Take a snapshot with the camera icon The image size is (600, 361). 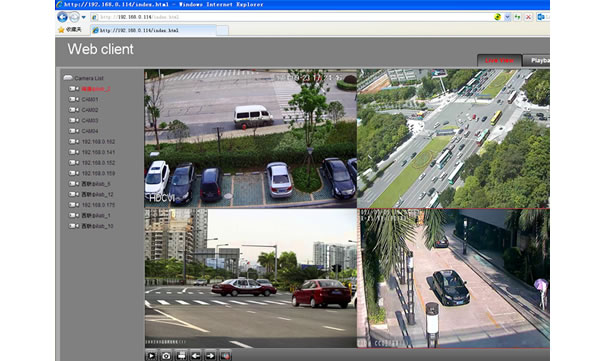(x=166, y=356)
